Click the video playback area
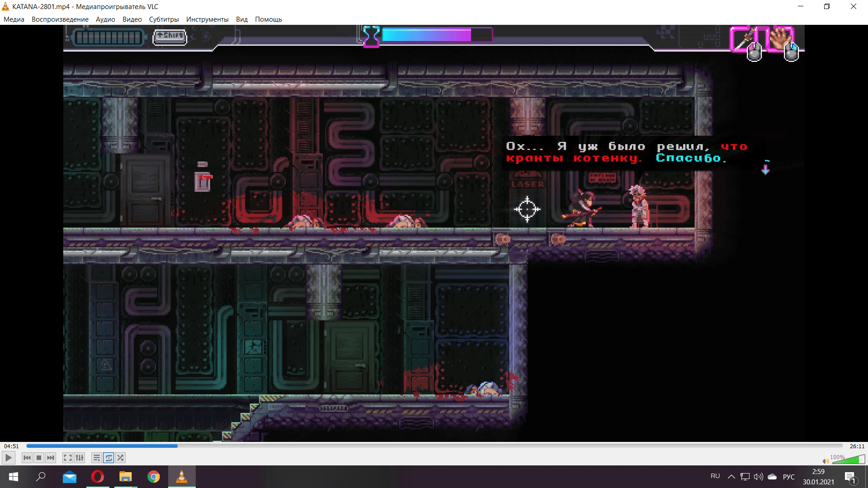 click(434, 233)
